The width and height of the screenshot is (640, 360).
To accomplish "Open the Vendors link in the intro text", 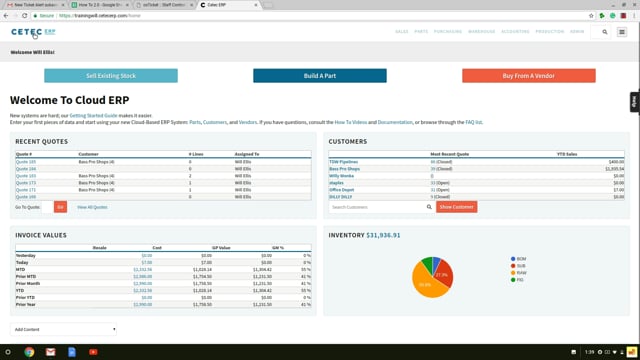I will [x=248, y=122].
